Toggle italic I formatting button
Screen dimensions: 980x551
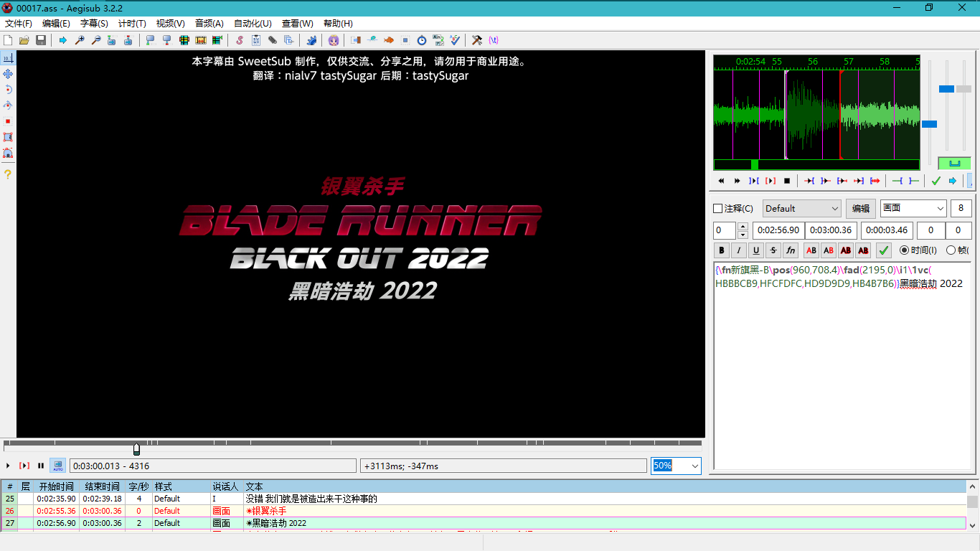pos(739,250)
